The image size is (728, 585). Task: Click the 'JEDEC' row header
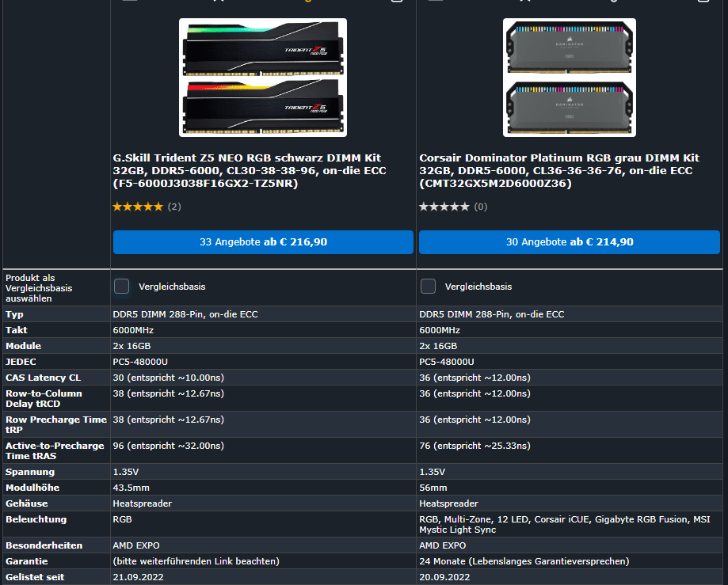coord(21,362)
